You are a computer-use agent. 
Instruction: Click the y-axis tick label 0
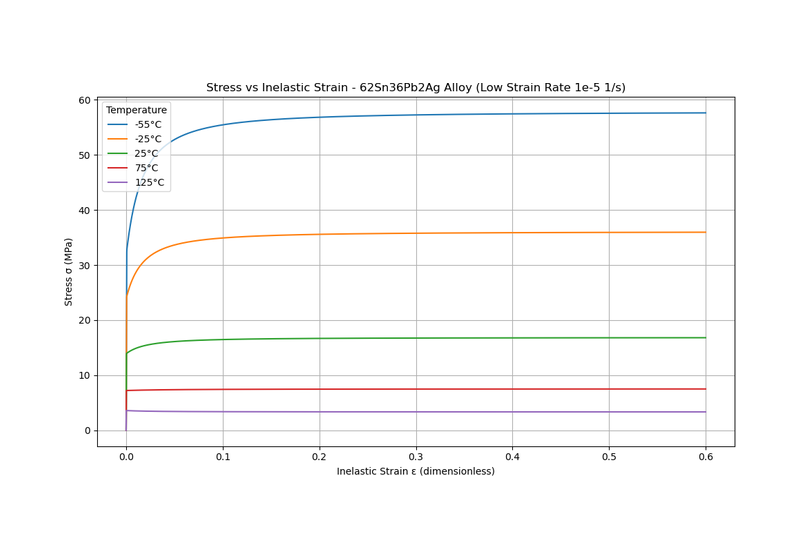coord(88,431)
